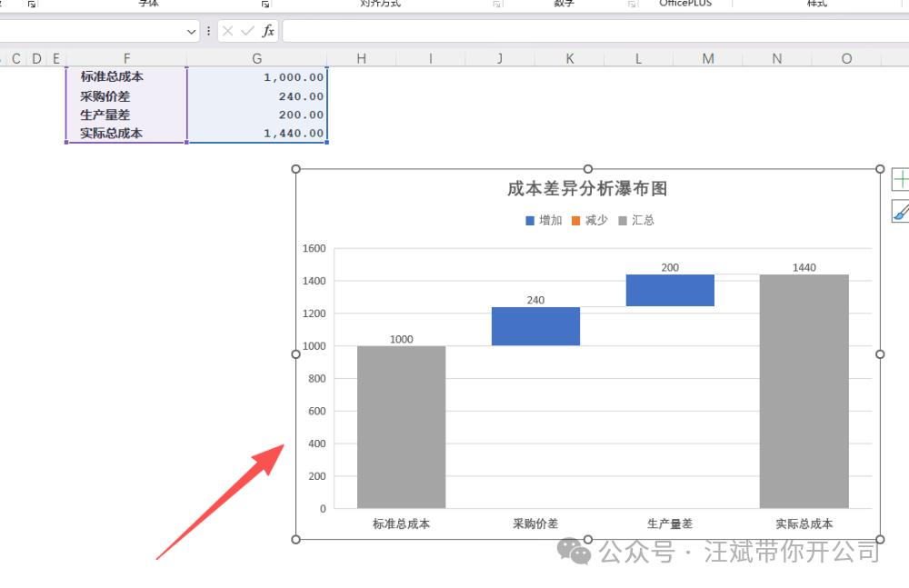Viewport: 909px width, 588px height.
Task: Open Chart Styles paintbrush button
Action: click(900, 211)
